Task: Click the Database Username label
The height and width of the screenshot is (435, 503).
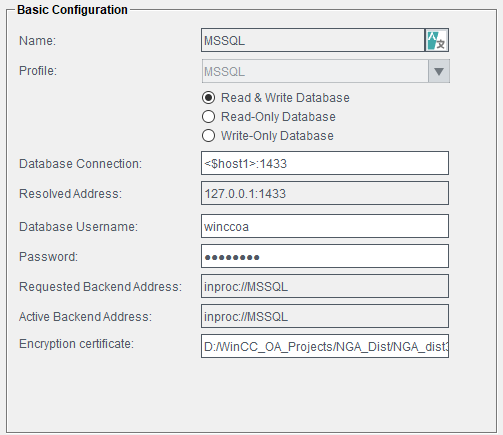Action: click(x=78, y=227)
